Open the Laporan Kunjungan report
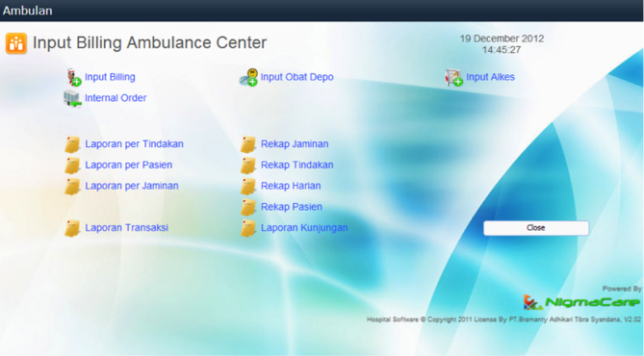 tap(304, 228)
